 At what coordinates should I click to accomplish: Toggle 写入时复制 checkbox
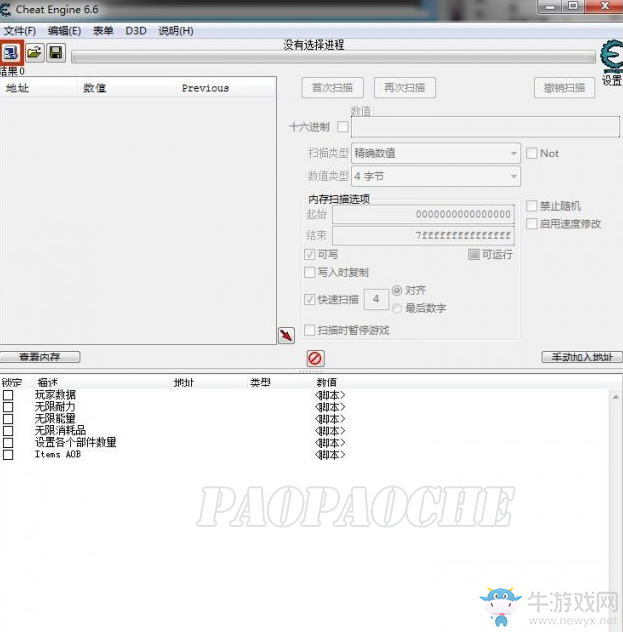point(309,272)
